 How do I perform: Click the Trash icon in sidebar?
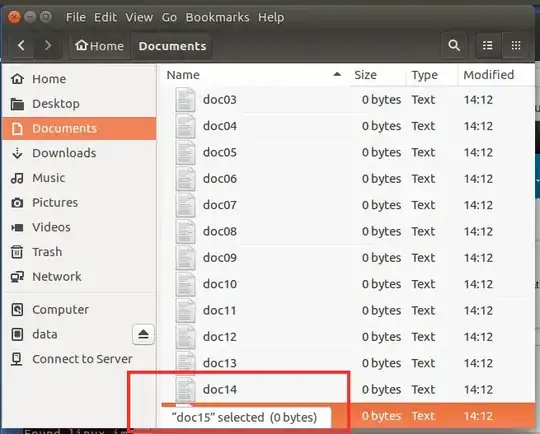click(x=17, y=252)
